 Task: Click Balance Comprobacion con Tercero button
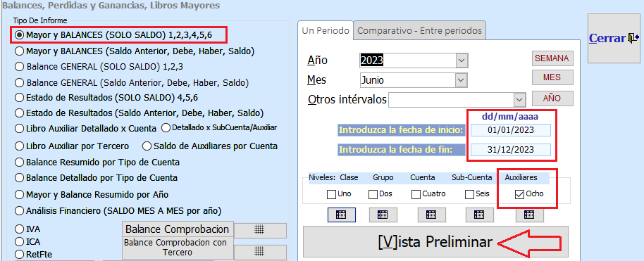(x=178, y=248)
